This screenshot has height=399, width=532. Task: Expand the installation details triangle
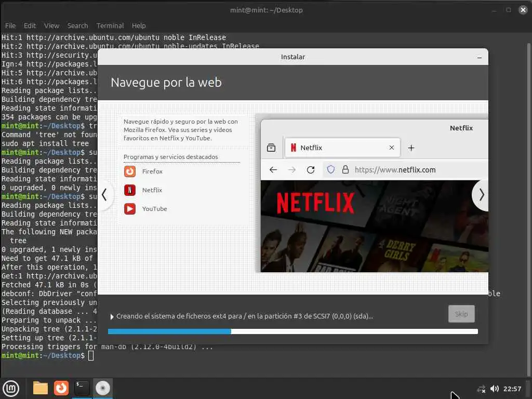[112, 316]
